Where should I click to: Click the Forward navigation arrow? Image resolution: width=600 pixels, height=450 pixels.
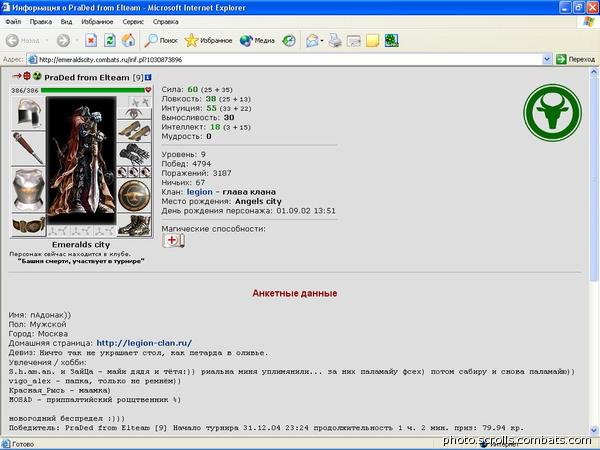(63, 40)
